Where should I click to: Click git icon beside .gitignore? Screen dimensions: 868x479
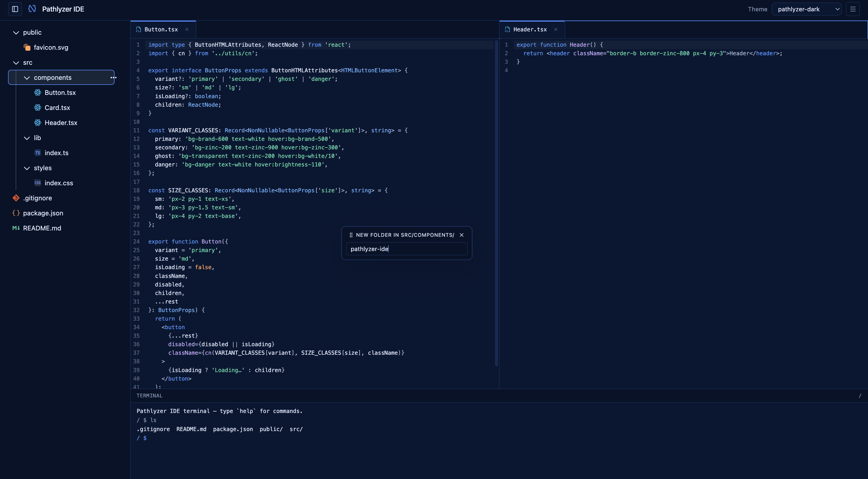tap(16, 198)
